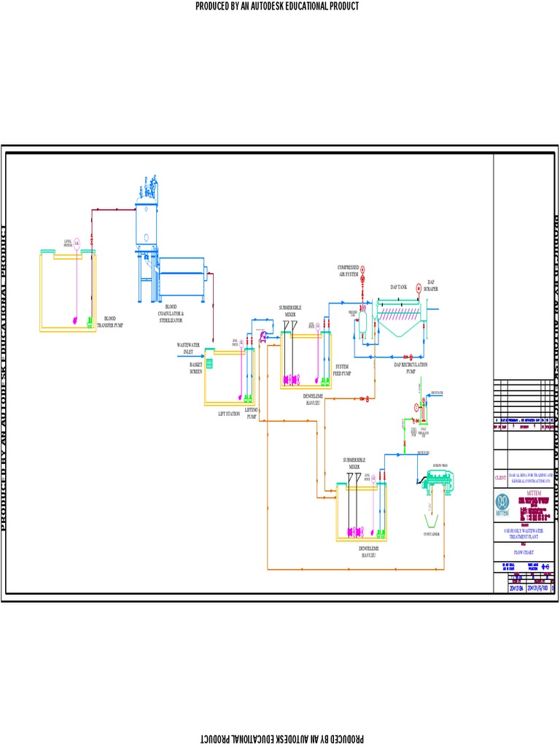Screen dimensions: 560x747
Task: Click the magenta pump beside lift station outlet
Action: pos(262,337)
